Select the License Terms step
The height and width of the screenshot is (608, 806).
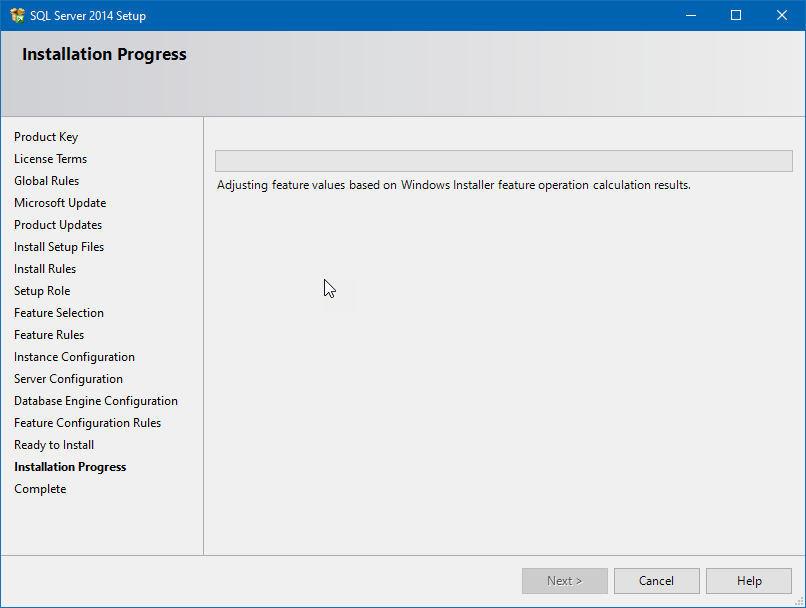click(x=50, y=159)
